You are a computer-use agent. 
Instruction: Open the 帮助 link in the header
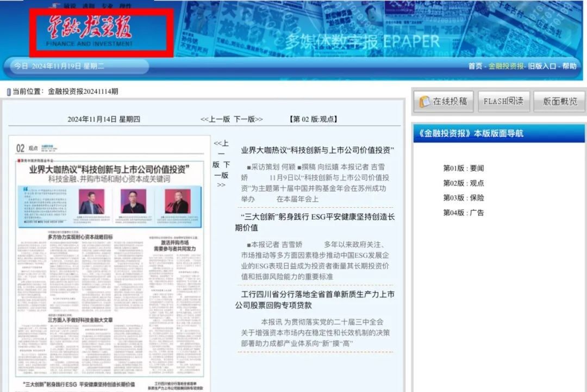coord(569,66)
